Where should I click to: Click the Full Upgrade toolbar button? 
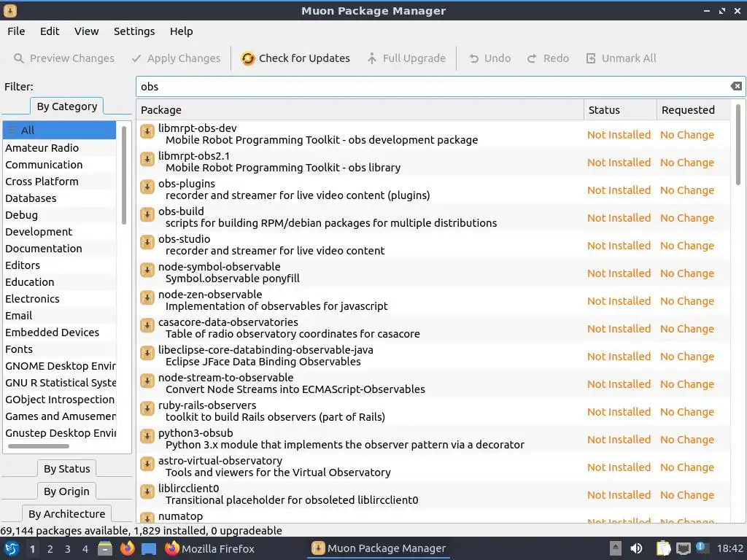[406, 58]
